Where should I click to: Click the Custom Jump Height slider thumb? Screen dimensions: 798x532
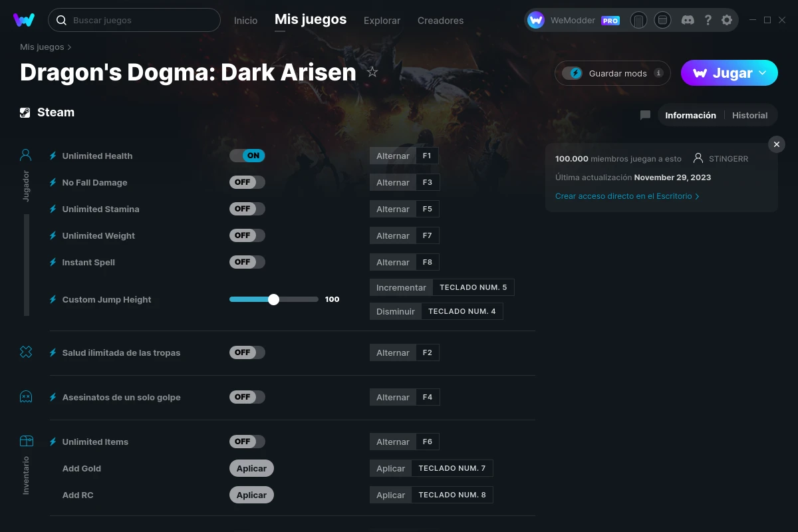coord(273,299)
